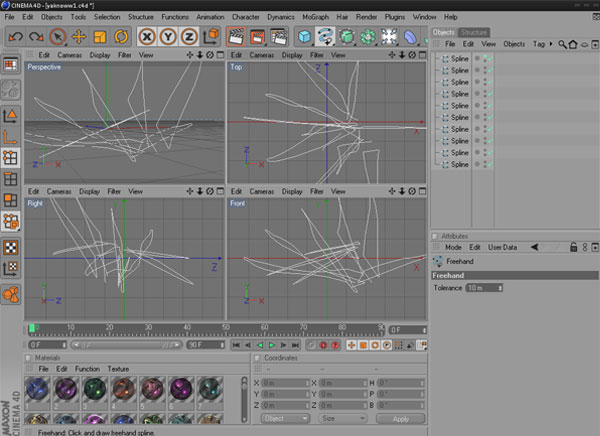
Task: Go to start of animation
Action: [236, 345]
